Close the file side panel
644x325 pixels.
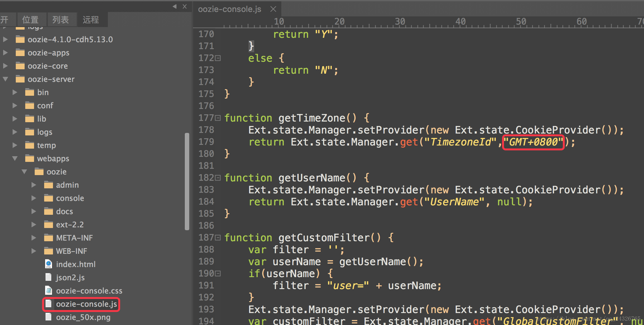coord(185,6)
